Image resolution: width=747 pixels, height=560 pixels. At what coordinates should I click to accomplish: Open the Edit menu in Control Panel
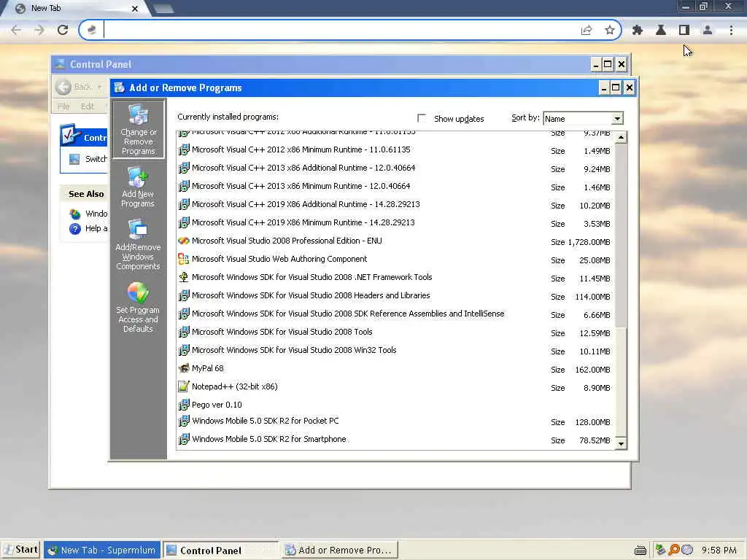click(88, 106)
